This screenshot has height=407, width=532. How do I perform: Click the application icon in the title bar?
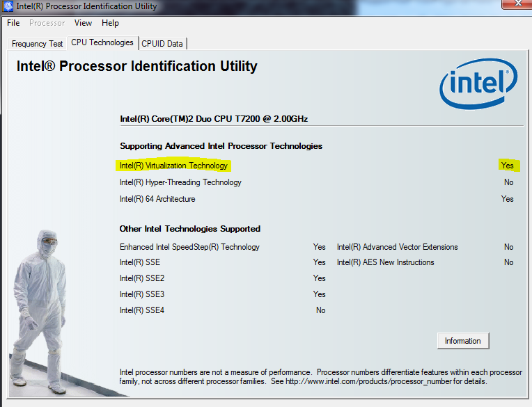[x=8, y=6]
